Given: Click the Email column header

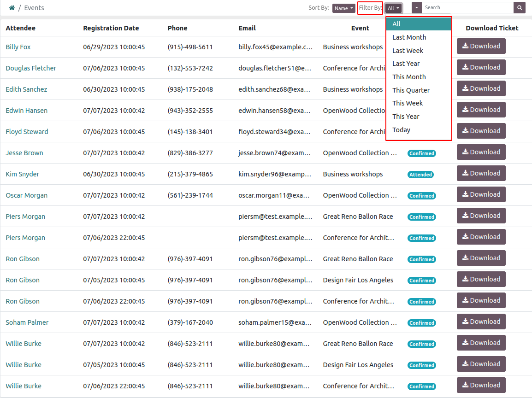Looking at the screenshot, I should pyautogui.click(x=247, y=28).
